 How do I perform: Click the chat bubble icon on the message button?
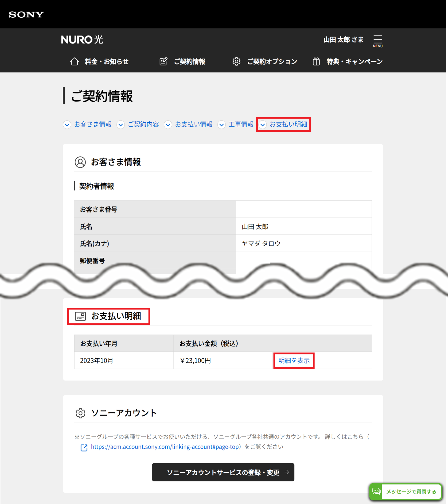coord(376,491)
